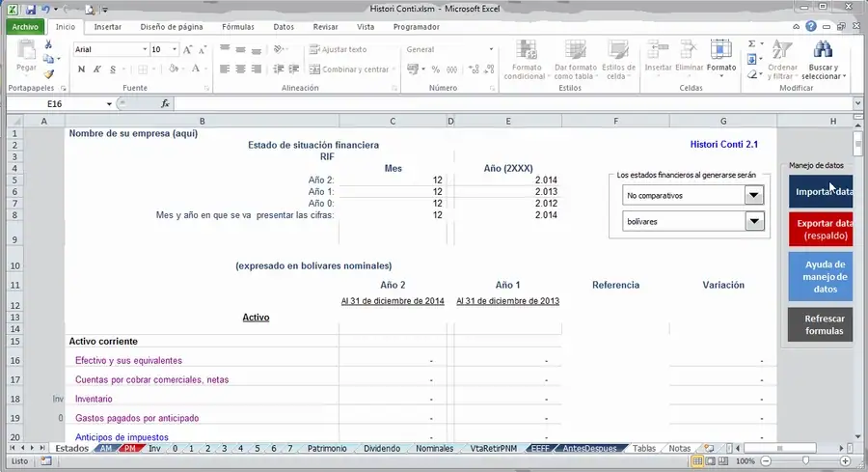Click the Importar data button
The height and width of the screenshot is (472, 868).
click(x=821, y=192)
